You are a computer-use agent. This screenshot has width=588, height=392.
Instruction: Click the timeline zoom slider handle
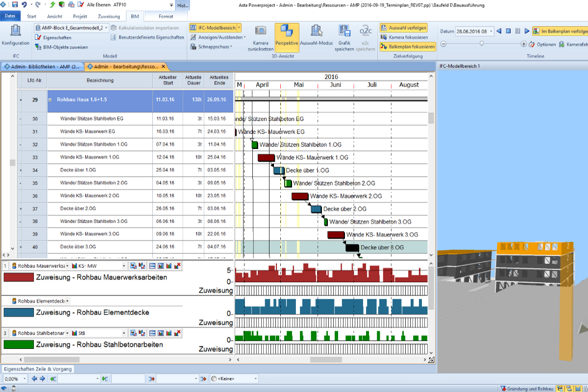482,44
